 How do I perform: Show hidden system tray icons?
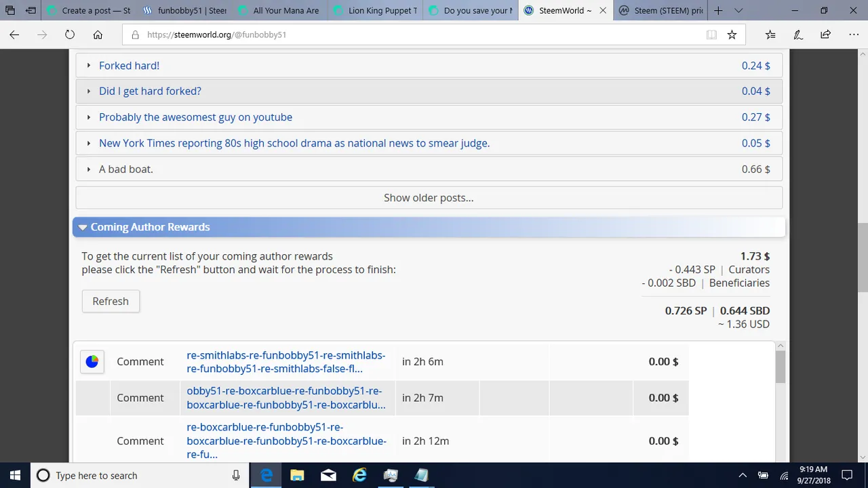tap(743, 475)
